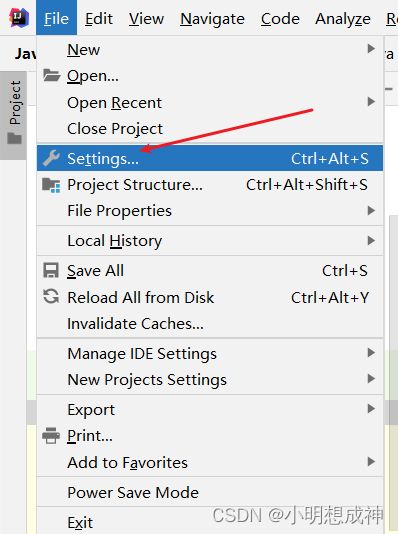
Task: Click the Project tool window folder icon
Action: (15, 138)
